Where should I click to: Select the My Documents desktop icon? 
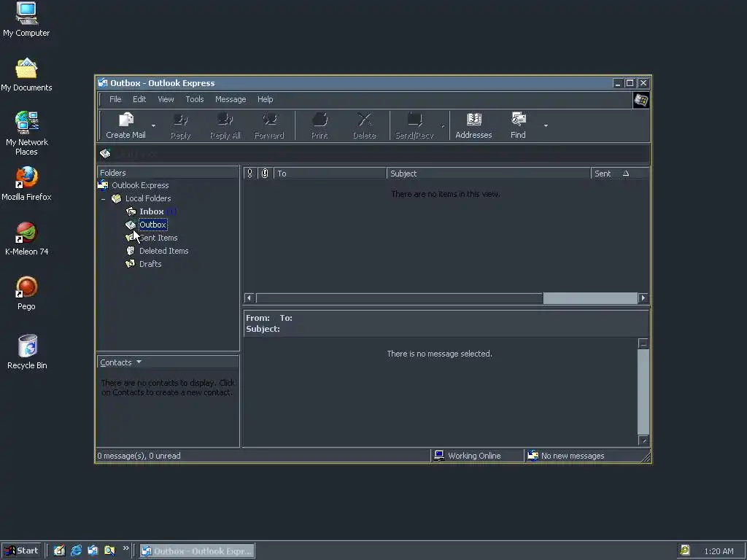[26, 74]
